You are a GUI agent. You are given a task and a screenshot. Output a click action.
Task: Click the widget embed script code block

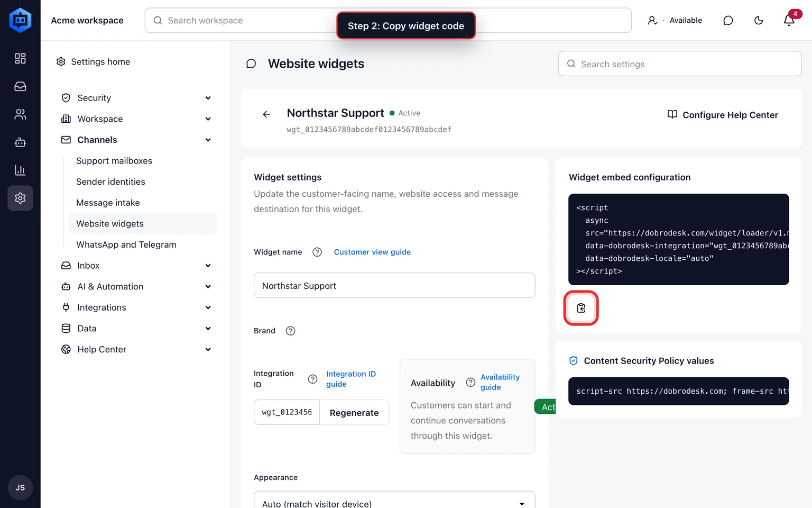click(x=679, y=239)
